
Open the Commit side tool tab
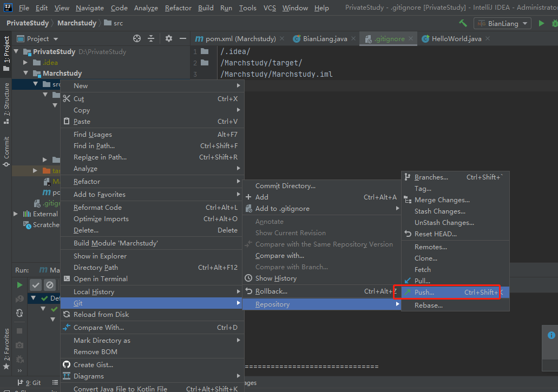coord(6,152)
